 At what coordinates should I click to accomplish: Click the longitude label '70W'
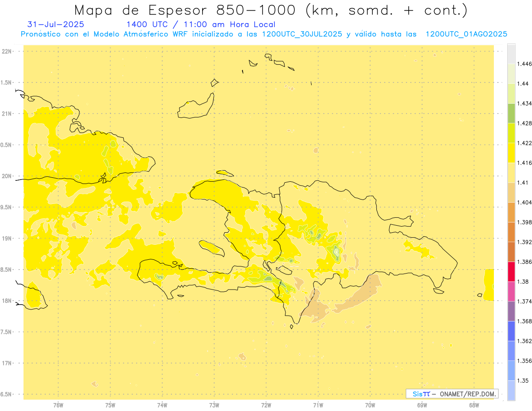pyautogui.click(x=370, y=405)
